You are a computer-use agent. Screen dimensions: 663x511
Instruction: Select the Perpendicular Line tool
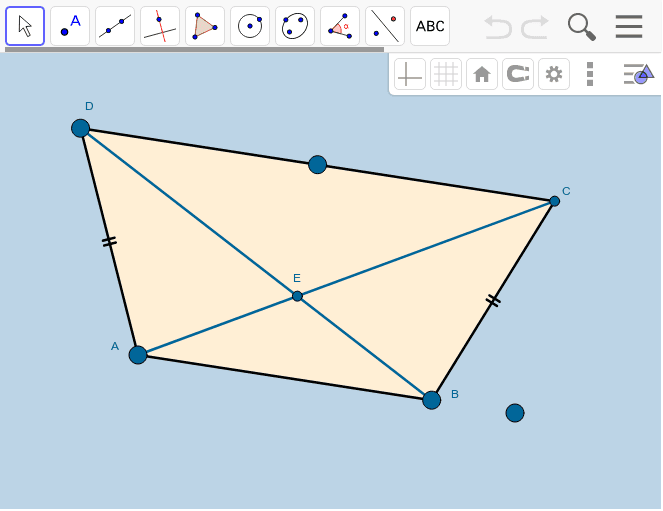tap(160, 26)
